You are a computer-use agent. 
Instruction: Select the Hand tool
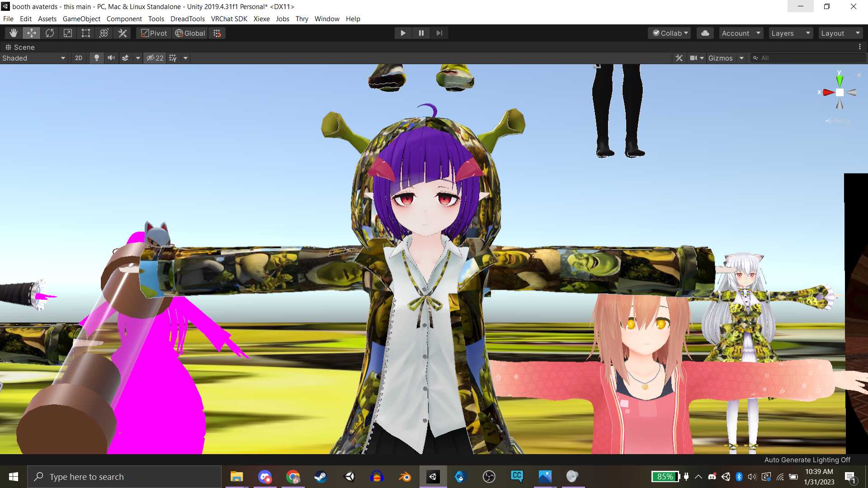coord(14,33)
